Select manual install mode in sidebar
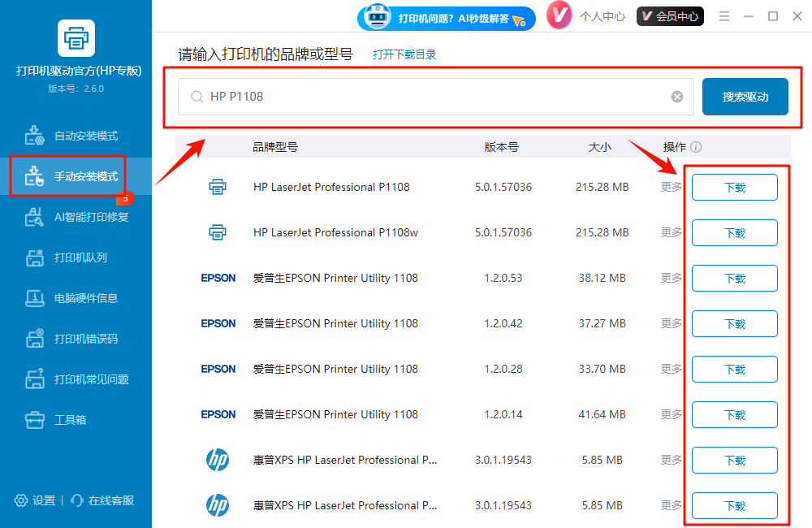 tap(76, 176)
